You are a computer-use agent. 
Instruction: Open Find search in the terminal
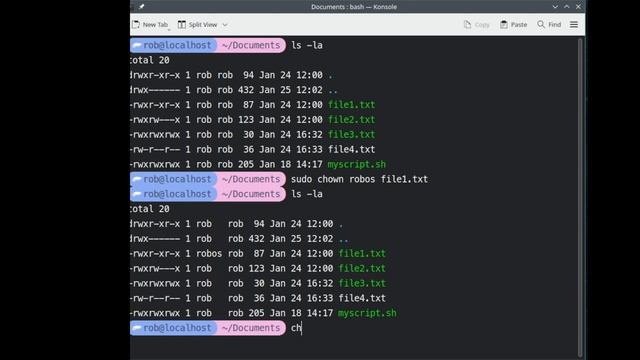tap(549, 24)
